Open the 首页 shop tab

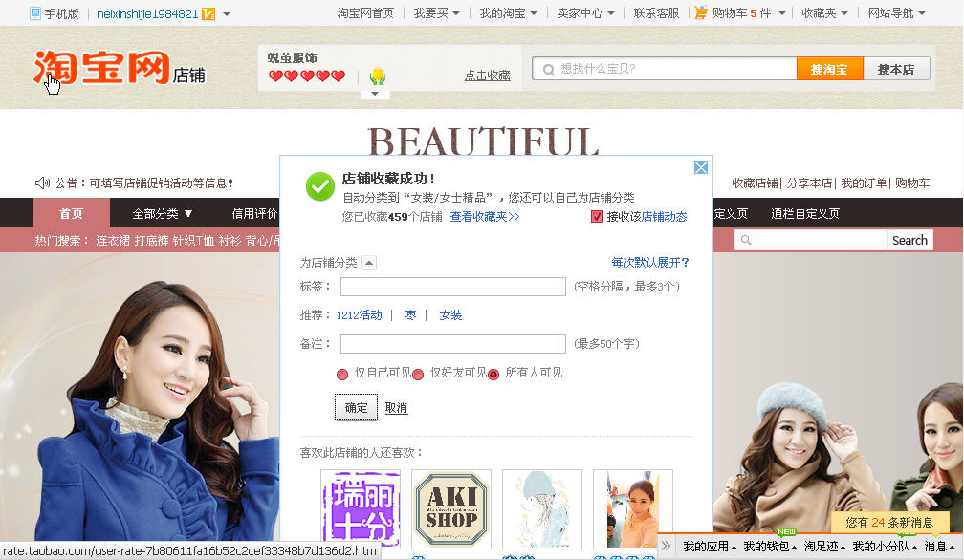pos(72,214)
